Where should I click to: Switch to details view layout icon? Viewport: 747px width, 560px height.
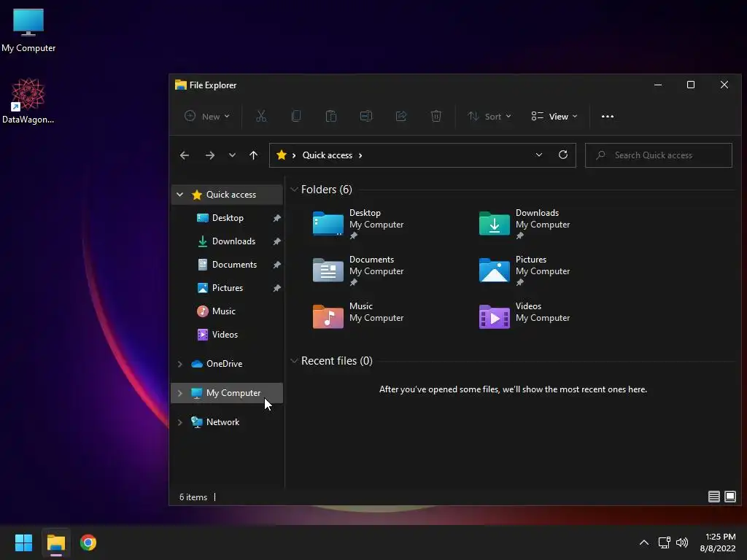[x=713, y=497]
